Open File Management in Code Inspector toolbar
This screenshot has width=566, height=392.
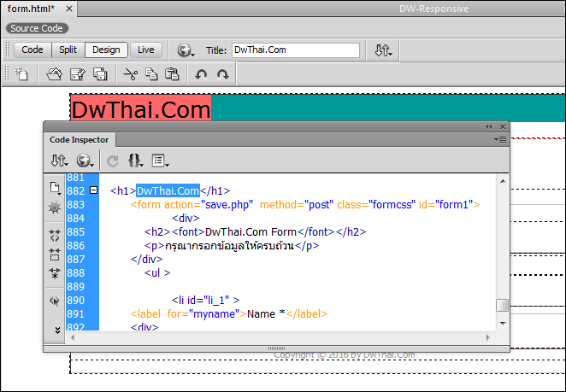click(59, 161)
